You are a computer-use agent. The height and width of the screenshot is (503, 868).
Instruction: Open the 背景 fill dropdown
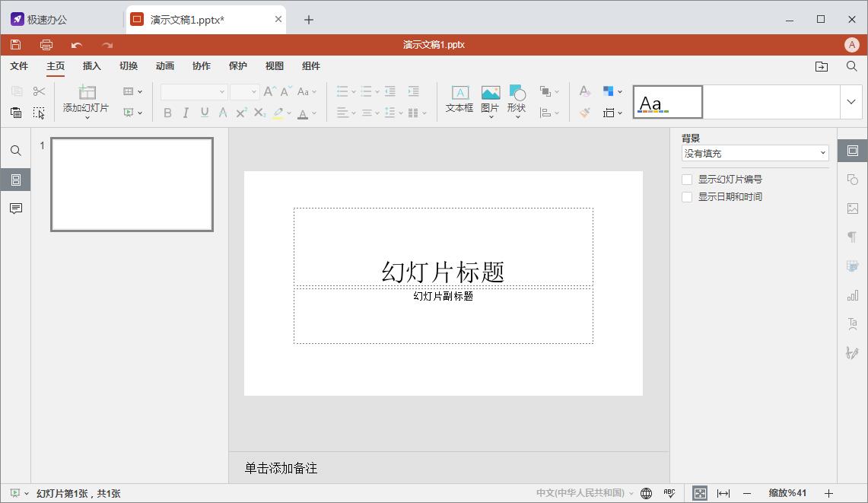coord(755,154)
